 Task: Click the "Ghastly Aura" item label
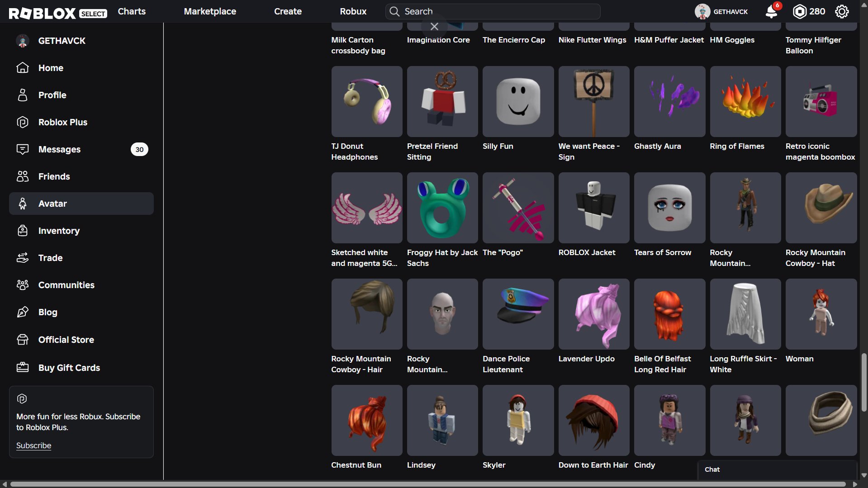pyautogui.click(x=657, y=146)
